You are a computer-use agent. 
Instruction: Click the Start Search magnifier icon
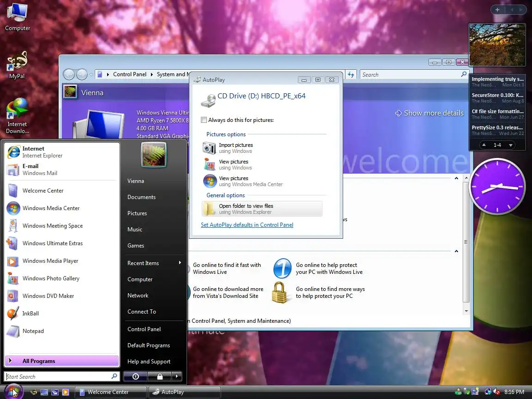click(114, 376)
